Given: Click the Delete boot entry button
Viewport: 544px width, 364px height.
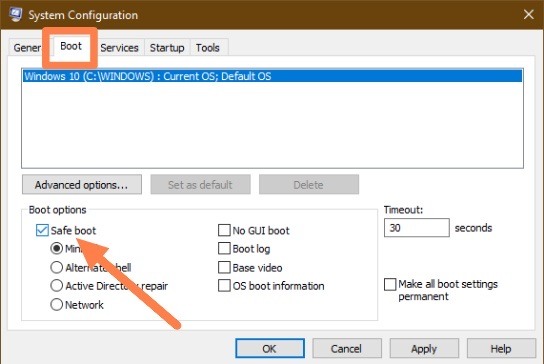Looking at the screenshot, I should click(308, 185).
